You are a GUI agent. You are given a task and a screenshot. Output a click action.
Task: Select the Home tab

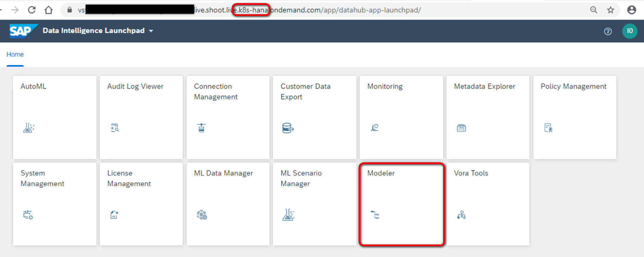tap(15, 54)
